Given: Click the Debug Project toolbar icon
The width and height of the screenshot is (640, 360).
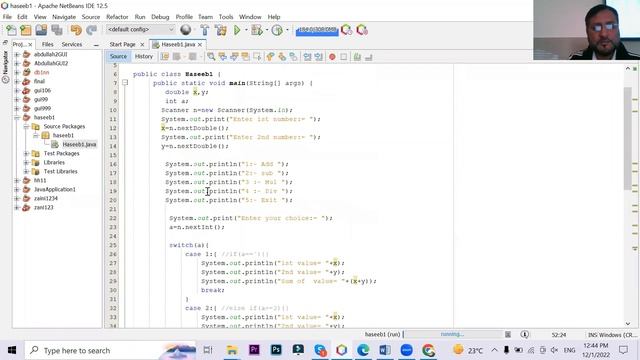Looking at the screenshot, I should pyautogui.click(x=257, y=30).
